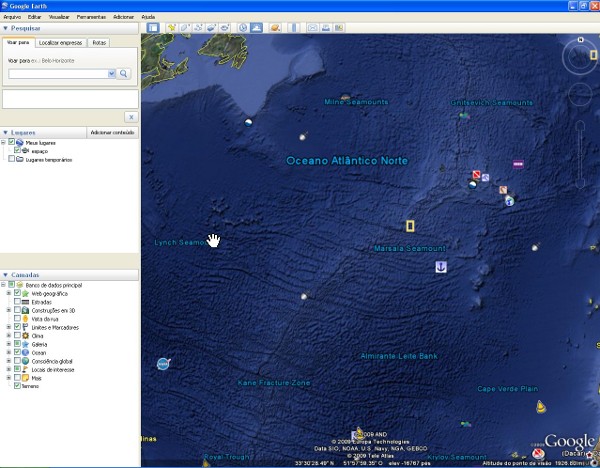Click the yellow square marker on map
Viewport: 600px width, 468px height.
(x=410, y=226)
